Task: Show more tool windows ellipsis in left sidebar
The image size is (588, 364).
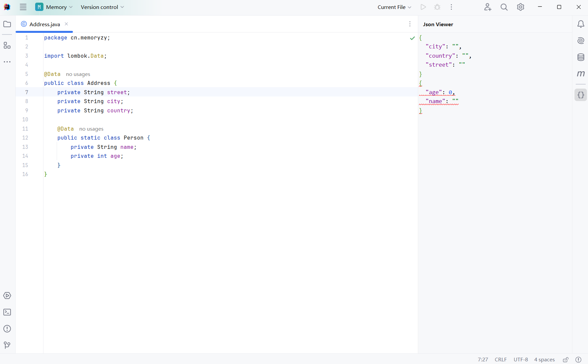Action: pyautogui.click(x=7, y=62)
